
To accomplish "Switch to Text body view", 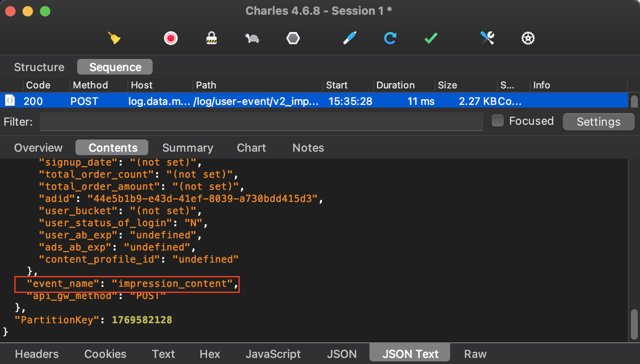I will pos(163,354).
